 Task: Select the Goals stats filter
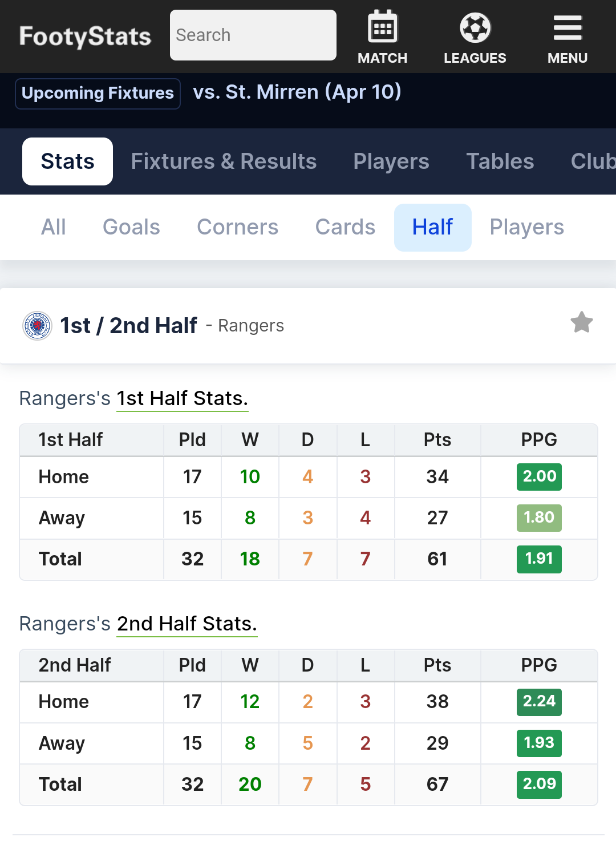[131, 227]
